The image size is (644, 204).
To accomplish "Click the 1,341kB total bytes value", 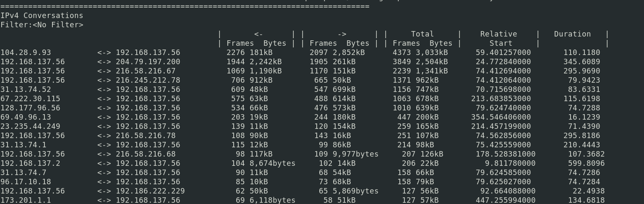I will 432,71.
